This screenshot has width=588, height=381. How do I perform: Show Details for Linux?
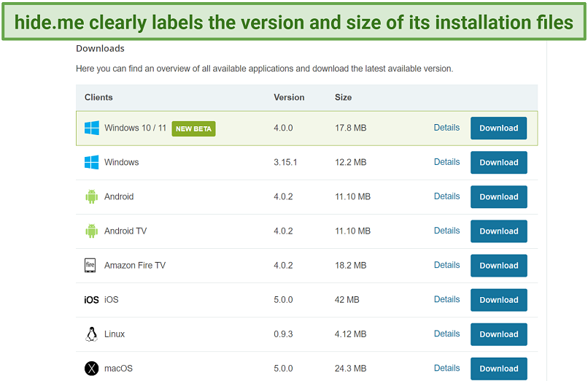(446, 334)
